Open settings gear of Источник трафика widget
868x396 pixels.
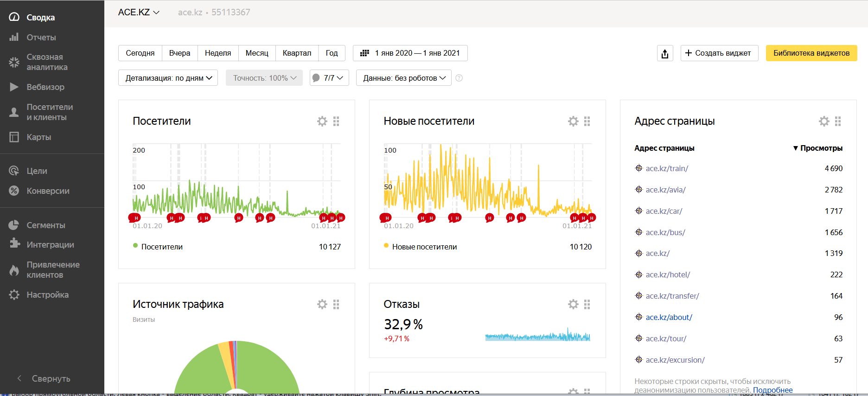coord(322,304)
